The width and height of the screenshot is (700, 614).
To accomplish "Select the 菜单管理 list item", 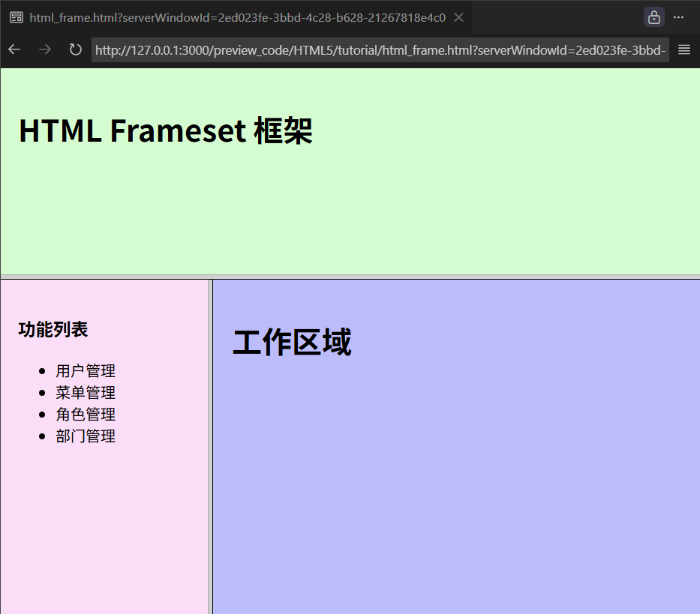I will pyautogui.click(x=86, y=392).
